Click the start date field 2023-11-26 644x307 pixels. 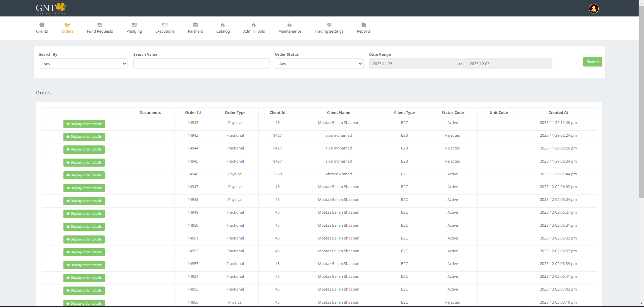coord(412,64)
